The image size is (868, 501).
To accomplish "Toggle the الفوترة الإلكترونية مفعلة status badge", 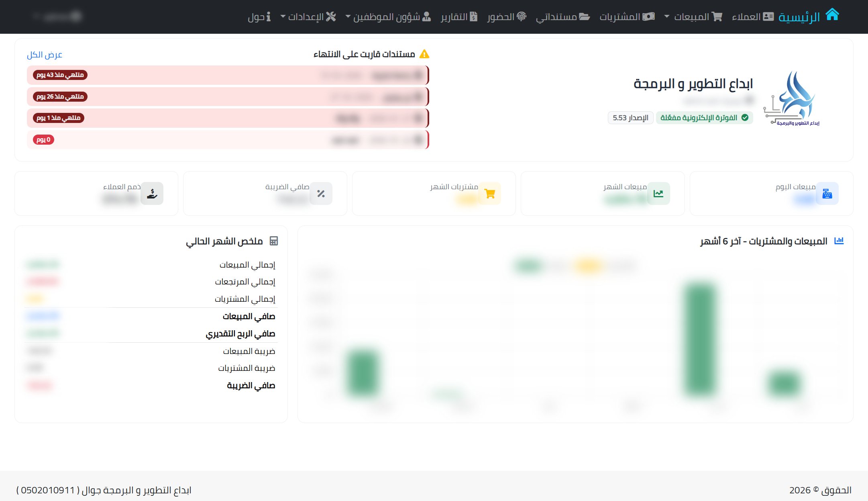I will [704, 118].
